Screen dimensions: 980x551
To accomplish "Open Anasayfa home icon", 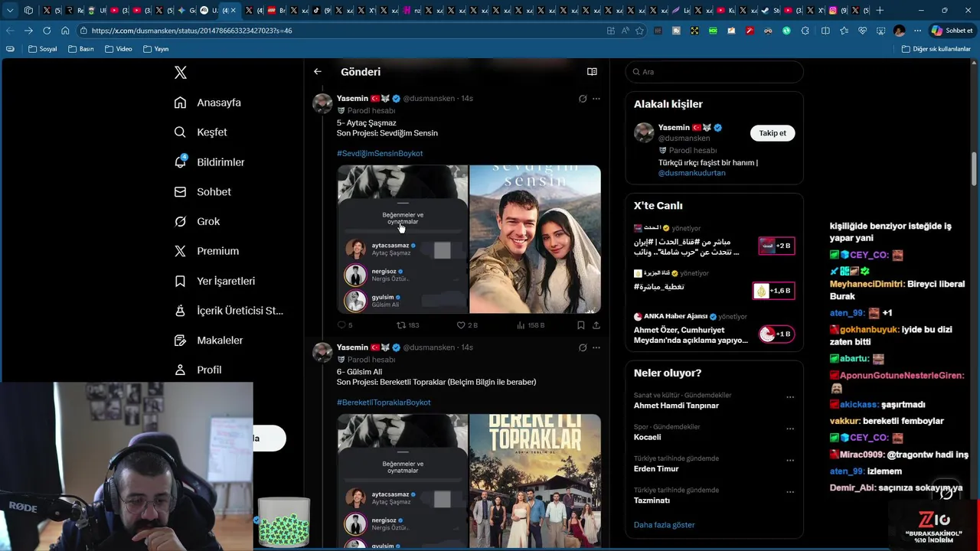I will pyautogui.click(x=180, y=103).
